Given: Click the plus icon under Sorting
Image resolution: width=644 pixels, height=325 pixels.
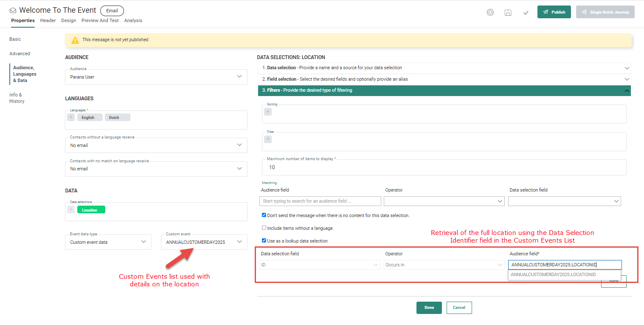Looking at the screenshot, I should (268, 112).
